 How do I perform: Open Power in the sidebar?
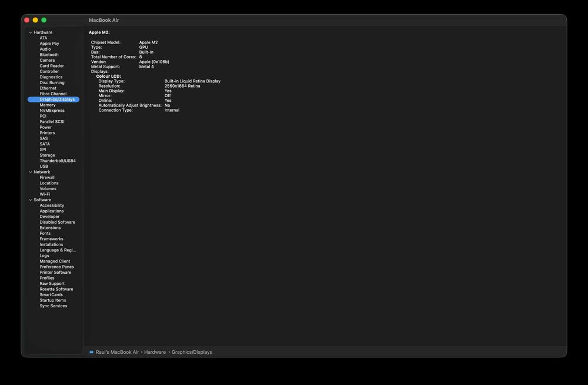coord(46,127)
